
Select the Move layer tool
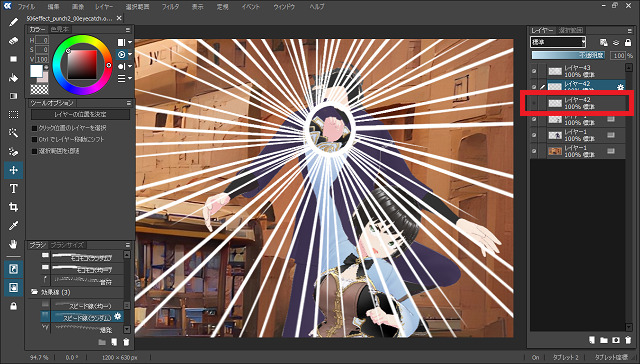click(13, 170)
